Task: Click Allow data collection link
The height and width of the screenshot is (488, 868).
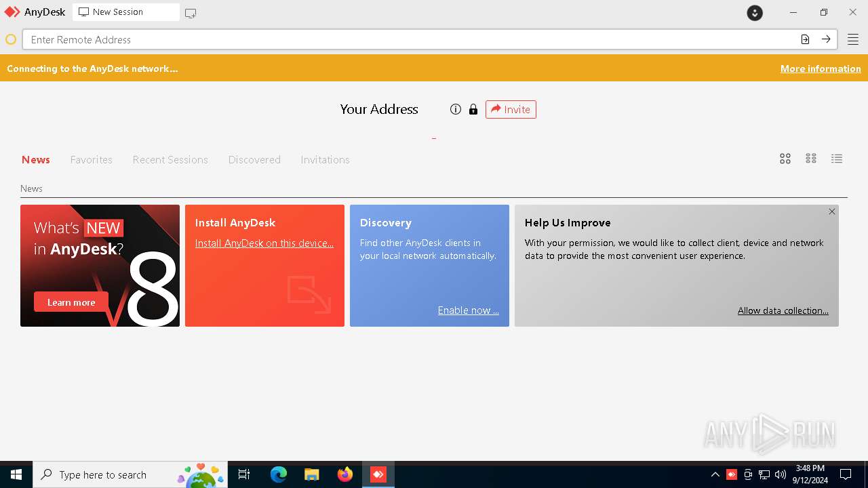Action: (x=783, y=310)
